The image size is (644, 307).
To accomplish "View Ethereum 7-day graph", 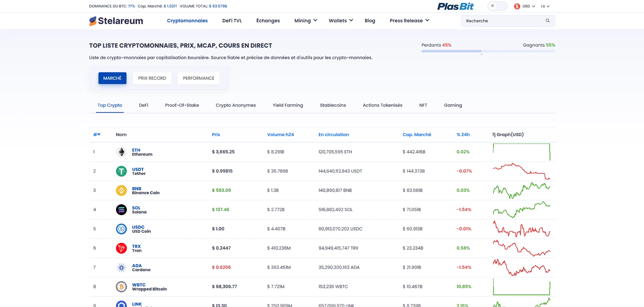I will (x=522, y=152).
